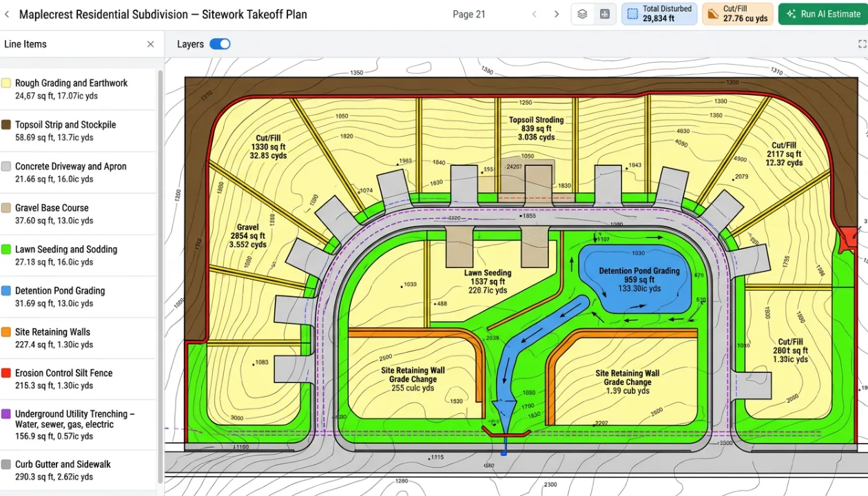
Task: Open the Total Disturbed dashed-square measurement chip
Action: pos(659,14)
